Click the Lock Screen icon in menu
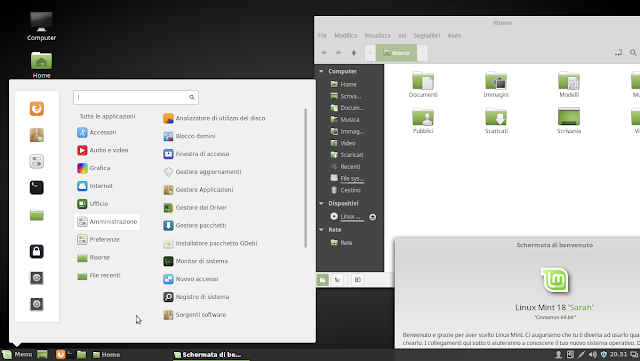640x361 pixels. 37,251
